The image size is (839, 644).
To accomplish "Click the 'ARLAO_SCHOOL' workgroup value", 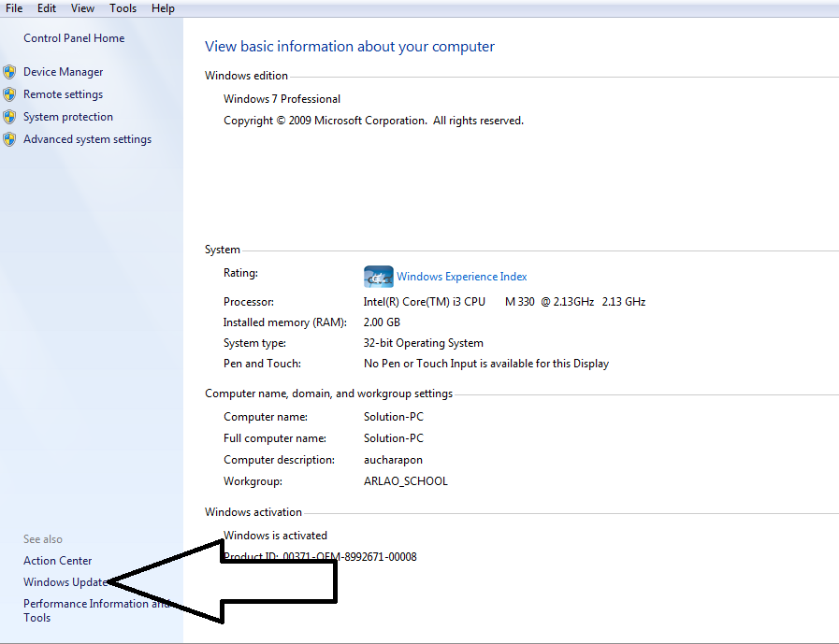I will (406, 480).
